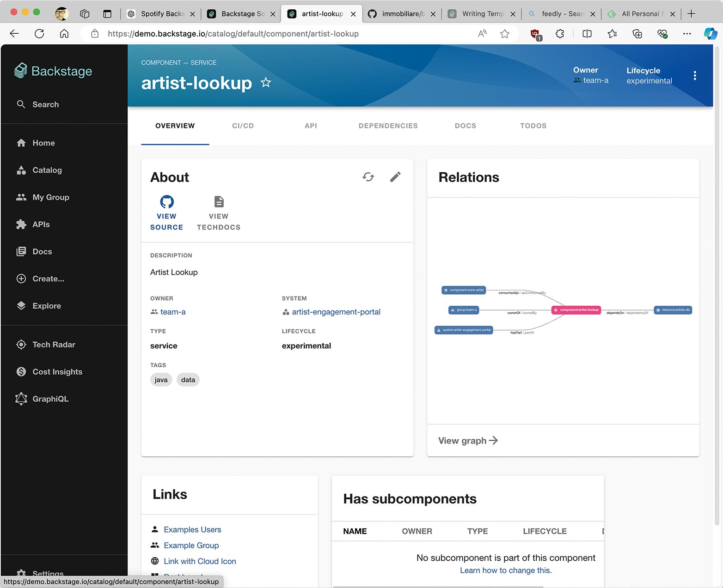
Task: Click team-a owner in header
Action: click(x=595, y=80)
